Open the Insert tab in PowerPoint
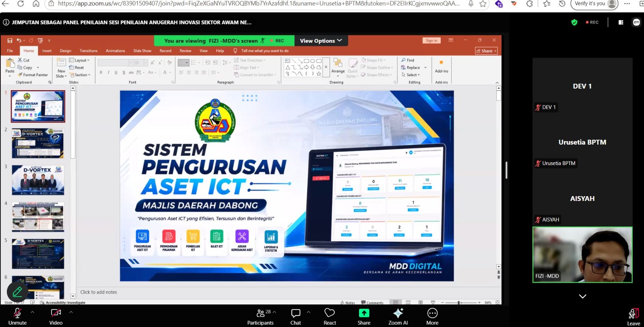 pyautogui.click(x=47, y=51)
